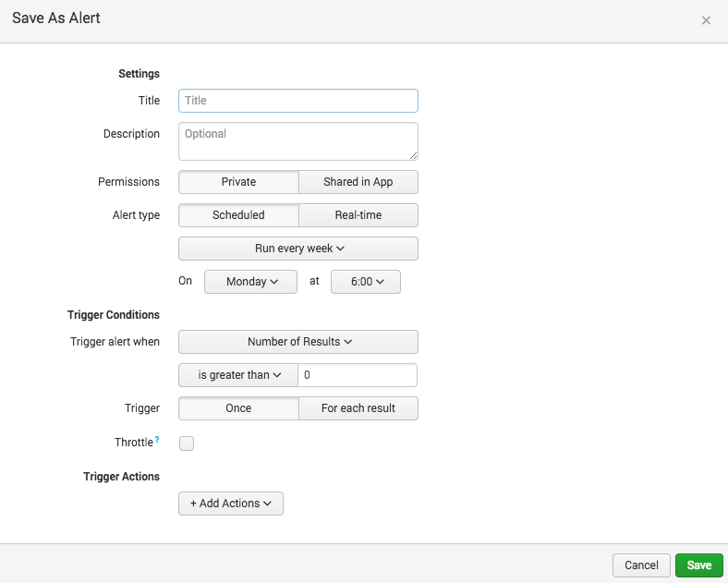Open the Run every week dropdown

tap(297, 249)
